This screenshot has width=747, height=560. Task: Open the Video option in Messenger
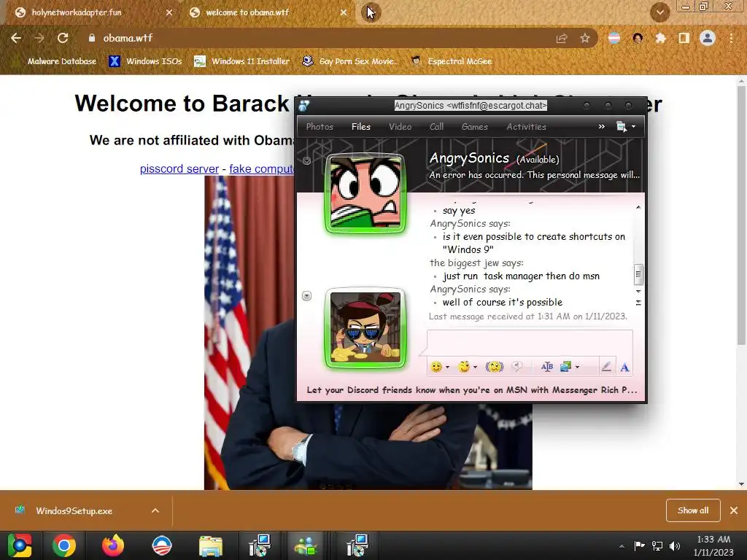(x=400, y=127)
